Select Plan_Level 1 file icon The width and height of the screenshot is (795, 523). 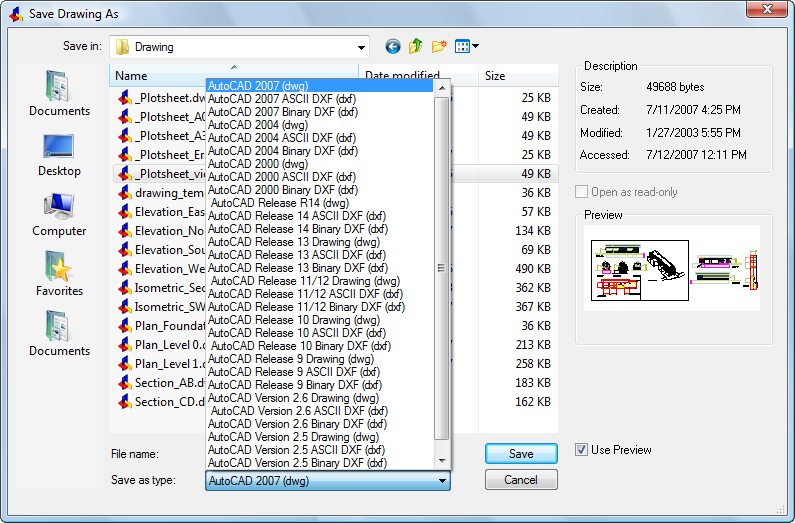[125, 364]
